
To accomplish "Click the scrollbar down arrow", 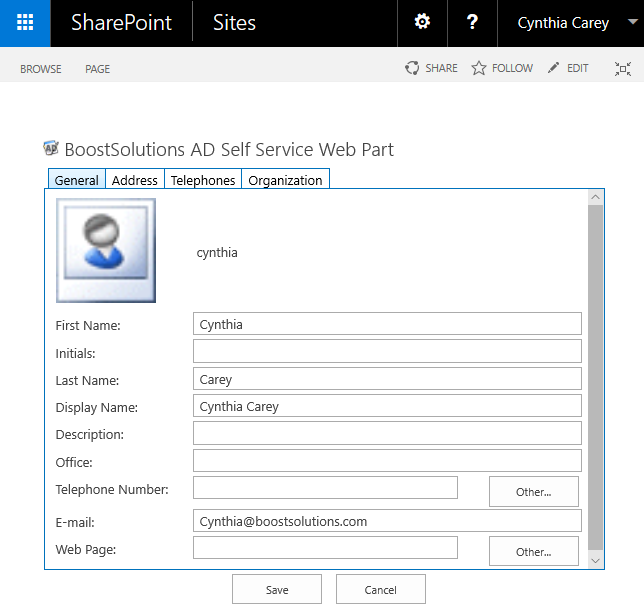I will coord(596,560).
